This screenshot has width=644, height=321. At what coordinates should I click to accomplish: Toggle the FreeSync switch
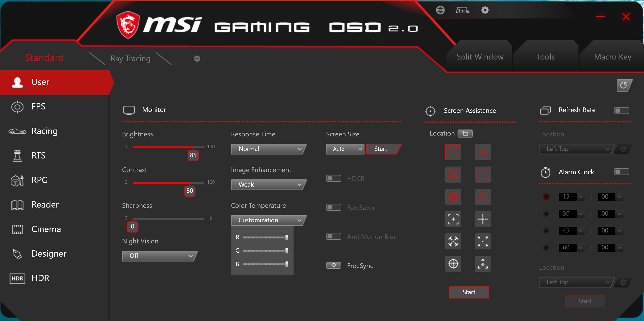coord(333,265)
